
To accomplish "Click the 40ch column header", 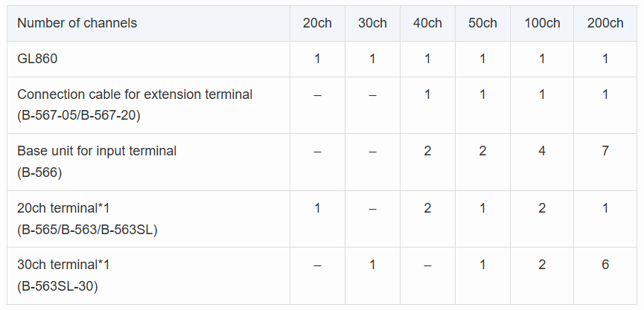I will [x=427, y=23].
